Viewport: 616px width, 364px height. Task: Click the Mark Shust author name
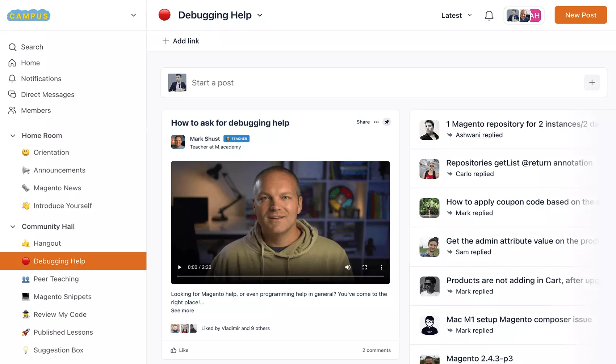[205, 139]
